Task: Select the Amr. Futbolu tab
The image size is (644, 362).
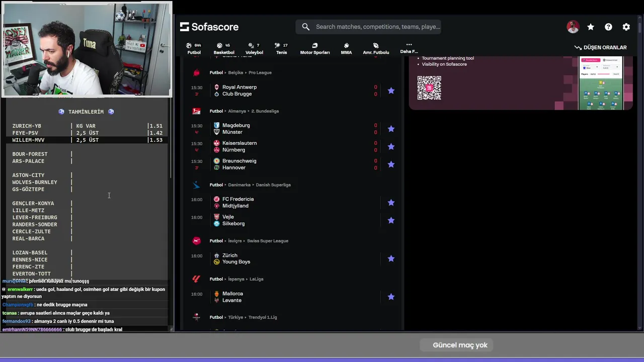Action: 376,49
